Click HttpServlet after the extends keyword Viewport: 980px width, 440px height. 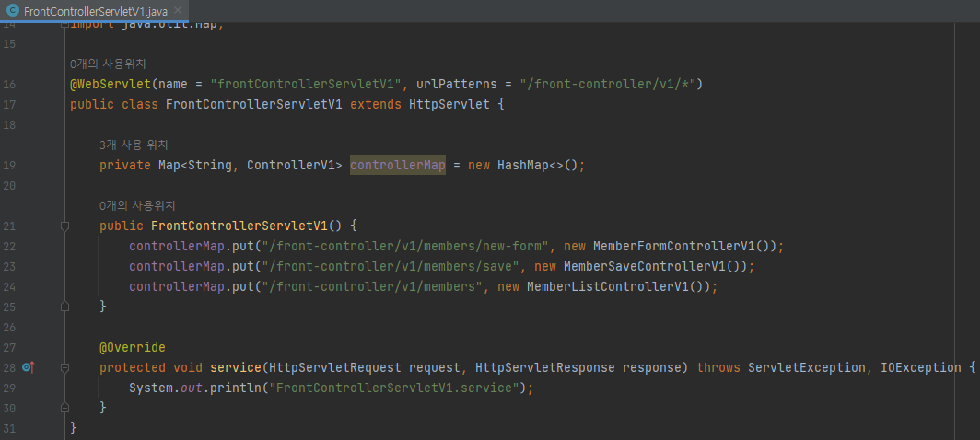click(x=449, y=104)
